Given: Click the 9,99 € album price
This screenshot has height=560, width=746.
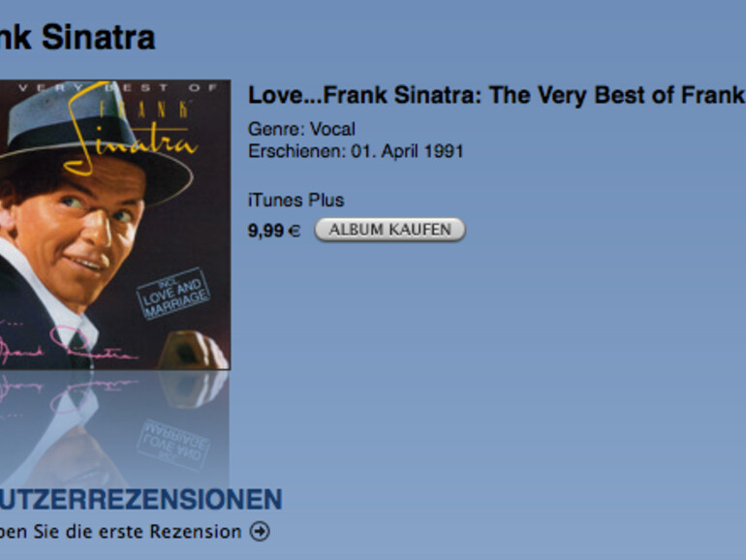Looking at the screenshot, I should pyautogui.click(x=274, y=231).
